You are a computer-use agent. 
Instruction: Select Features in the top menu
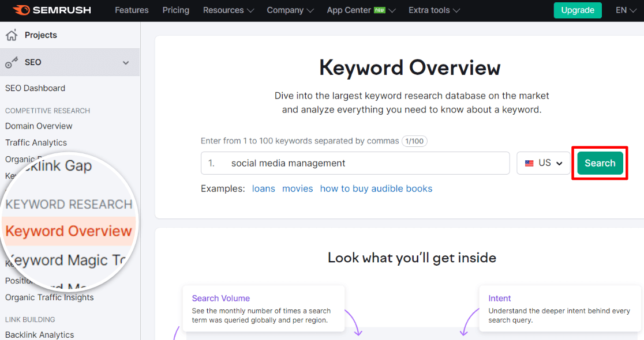coord(132,10)
